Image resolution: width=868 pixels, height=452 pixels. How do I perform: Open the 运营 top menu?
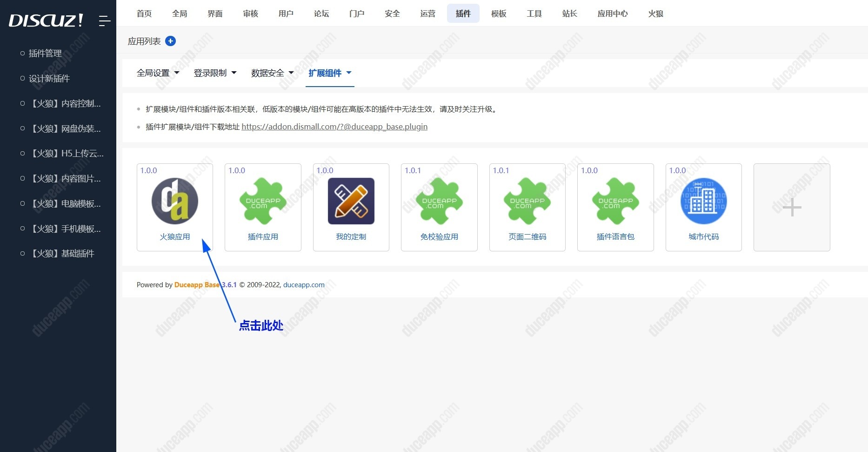pos(427,13)
